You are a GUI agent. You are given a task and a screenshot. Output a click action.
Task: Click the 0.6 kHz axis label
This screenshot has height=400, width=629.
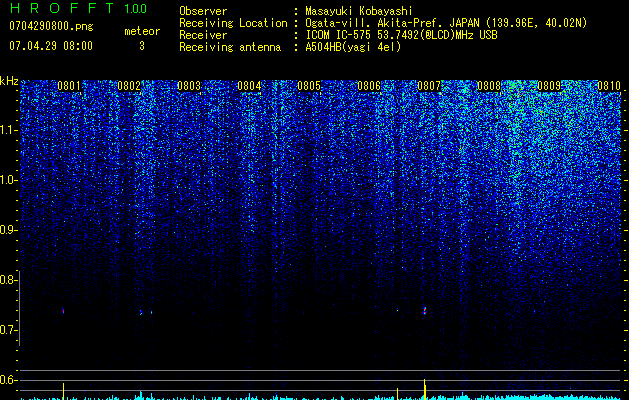coord(8,380)
